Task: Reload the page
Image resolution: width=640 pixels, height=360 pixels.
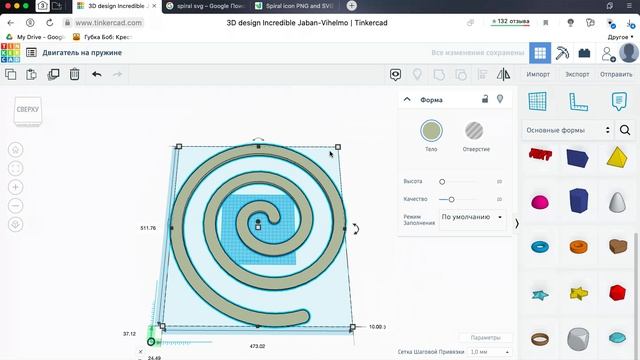Action: pyautogui.click(x=49, y=23)
